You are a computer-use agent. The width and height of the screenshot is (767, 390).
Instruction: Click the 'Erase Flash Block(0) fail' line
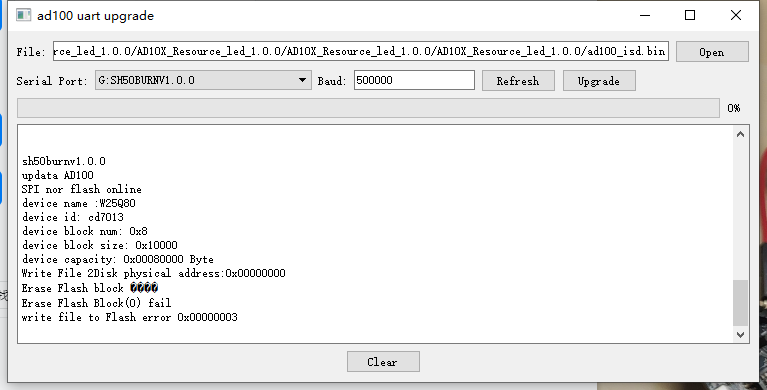coord(96,303)
